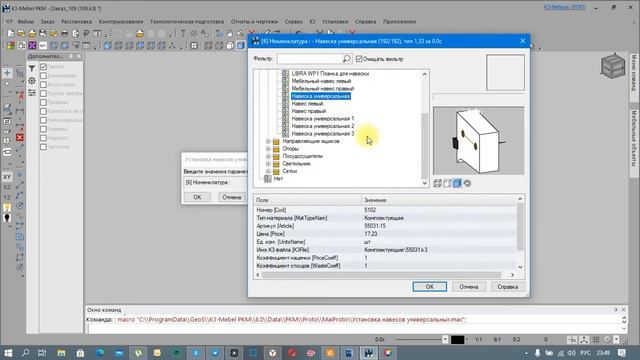Click the filter funnel icon in side panel
The image size is (640, 360).
32,69
